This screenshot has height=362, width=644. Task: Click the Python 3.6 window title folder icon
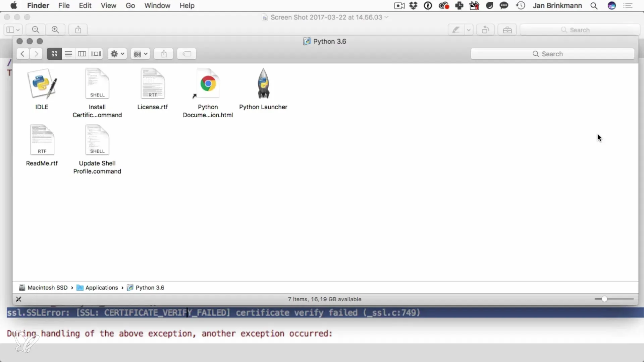(x=307, y=41)
